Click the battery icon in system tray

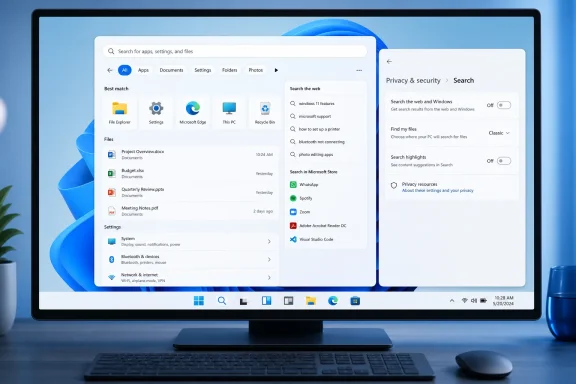tap(483, 301)
